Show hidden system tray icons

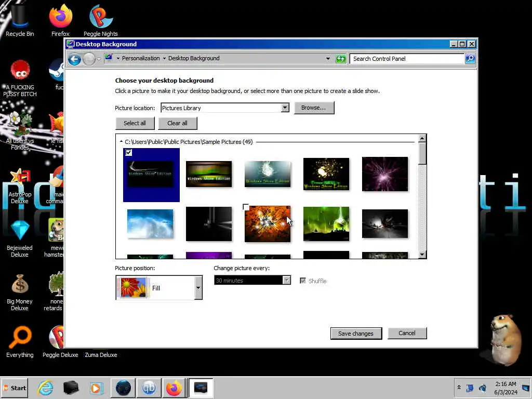click(x=459, y=388)
